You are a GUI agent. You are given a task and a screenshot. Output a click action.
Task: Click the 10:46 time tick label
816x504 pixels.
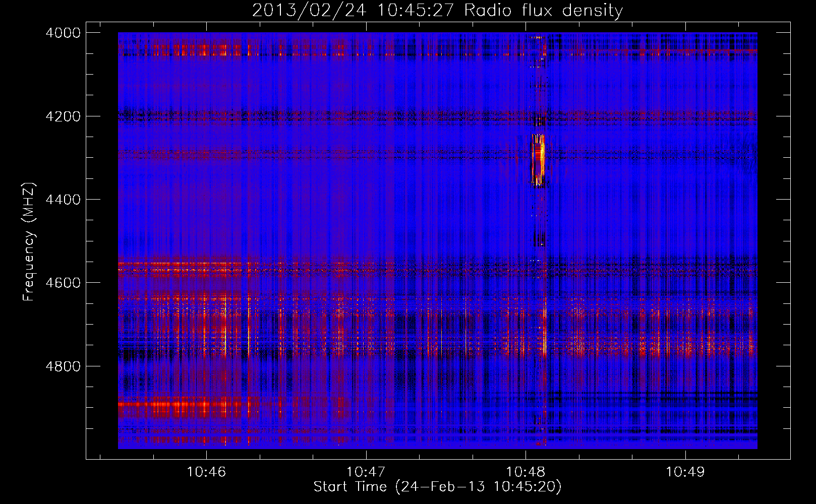pos(206,472)
